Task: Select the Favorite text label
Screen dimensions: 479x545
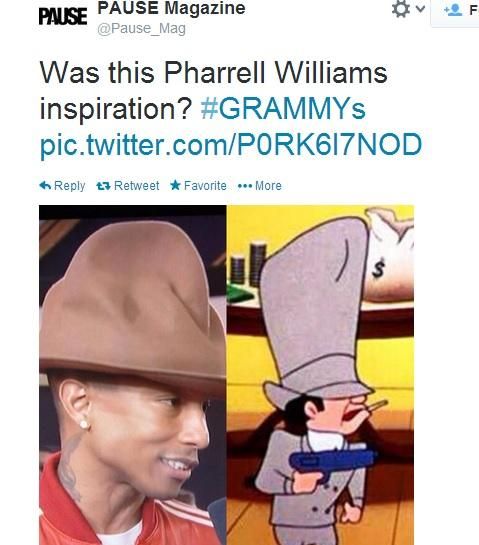Action: tap(205, 186)
